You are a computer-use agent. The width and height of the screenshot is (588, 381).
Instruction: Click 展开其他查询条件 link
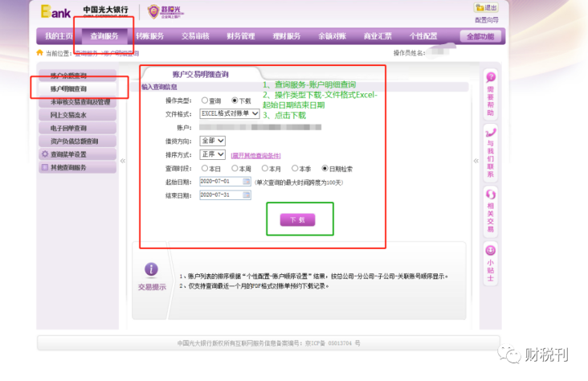pos(255,155)
